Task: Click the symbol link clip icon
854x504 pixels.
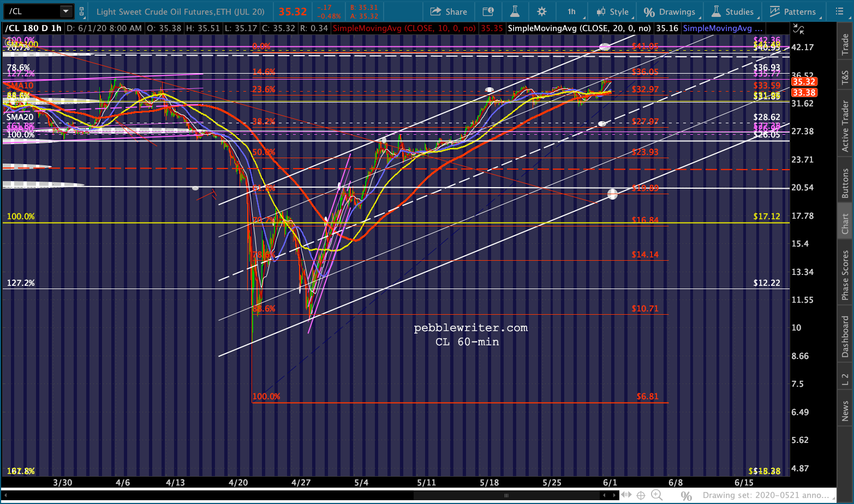Action: (81, 11)
